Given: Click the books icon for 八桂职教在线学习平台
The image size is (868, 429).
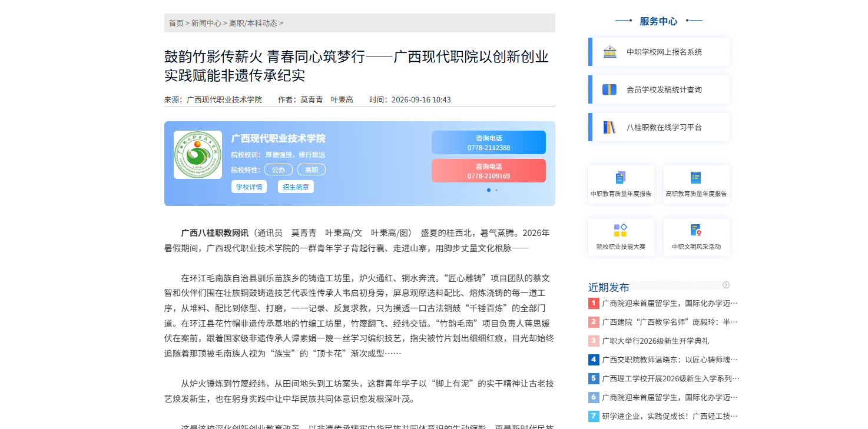Looking at the screenshot, I should pyautogui.click(x=609, y=127).
